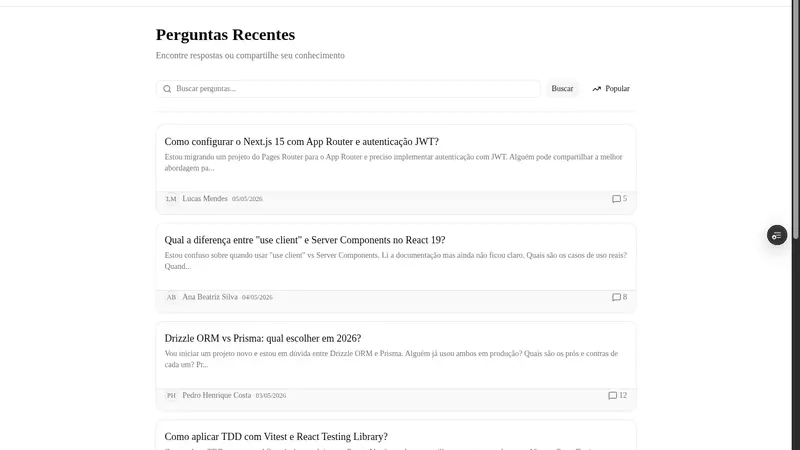Click the excerpt starting "Estou migrando um projeto"

coord(393,162)
